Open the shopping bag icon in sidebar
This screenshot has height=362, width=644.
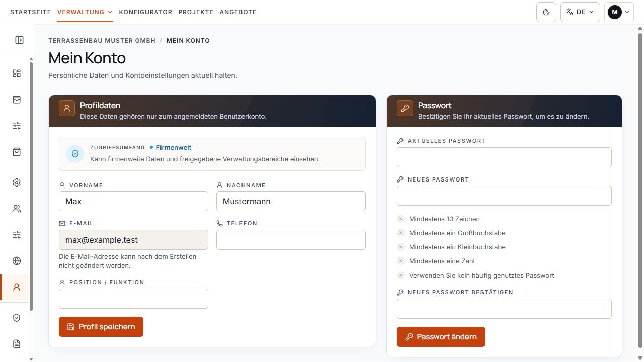tap(17, 152)
